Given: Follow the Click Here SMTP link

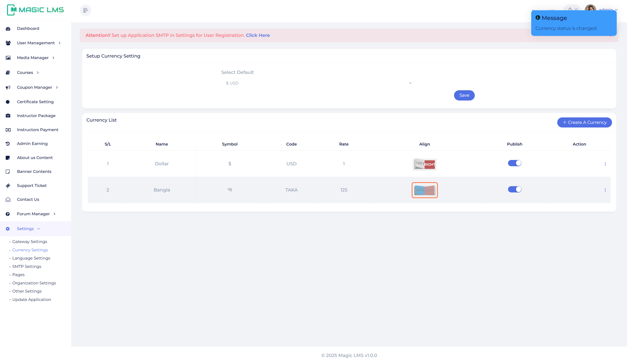Looking at the screenshot, I should click(x=258, y=35).
